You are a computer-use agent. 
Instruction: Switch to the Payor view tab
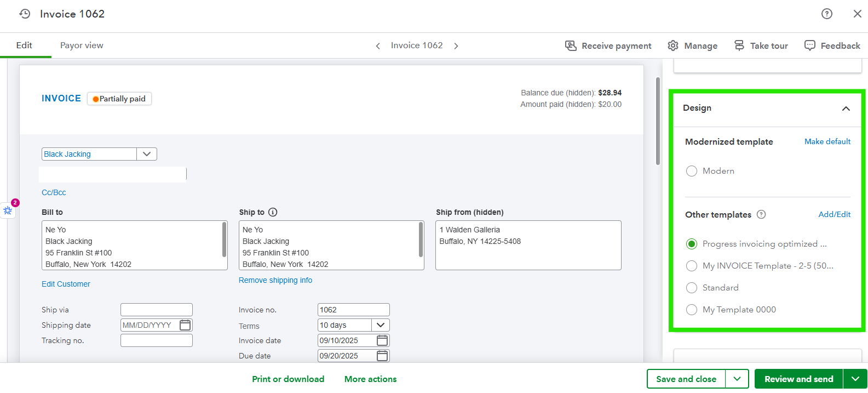coord(82,45)
